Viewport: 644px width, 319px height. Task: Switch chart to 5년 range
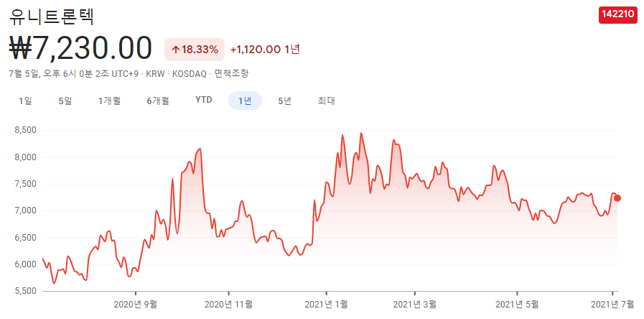tap(284, 101)
